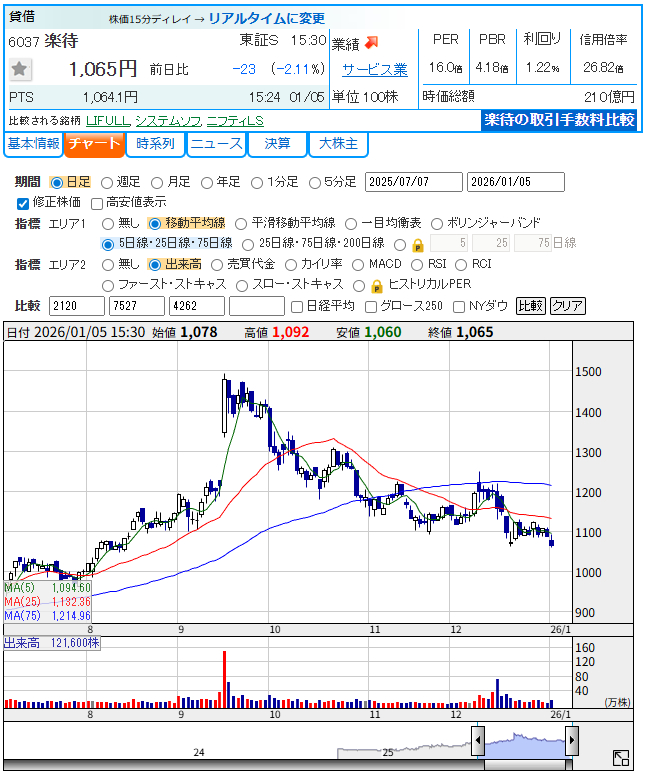Click the left handle of the range selector
This screenshot has width=647, height=773.
[x=479, y=741]
